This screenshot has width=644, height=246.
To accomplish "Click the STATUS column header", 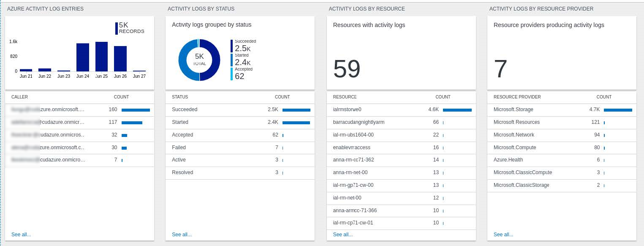I will (180, 97).
